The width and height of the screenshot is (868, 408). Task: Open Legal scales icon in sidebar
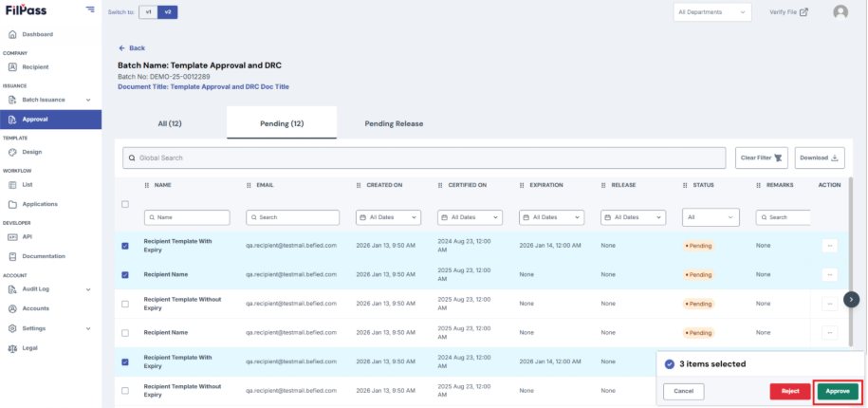click(x=12, y=348)
